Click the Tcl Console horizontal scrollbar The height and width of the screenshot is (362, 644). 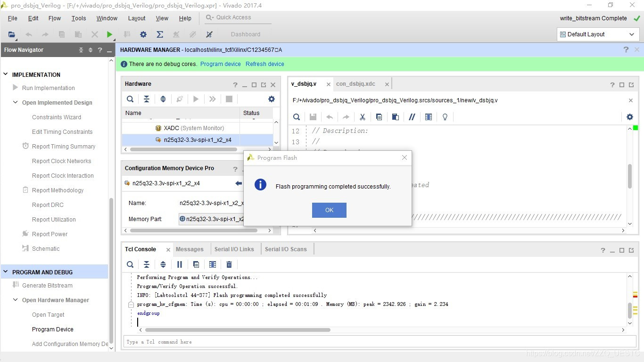[238, 330]
